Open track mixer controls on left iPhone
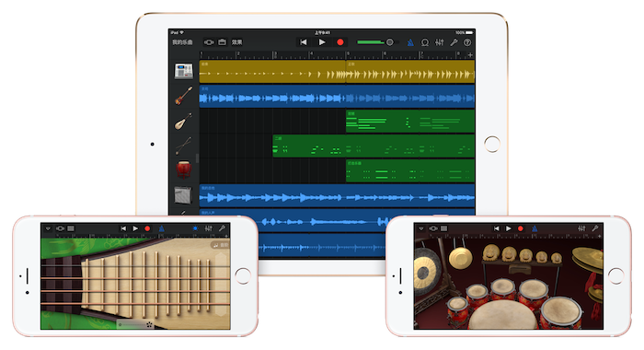Viewport: 644px width, 350px height. (209, 228)
